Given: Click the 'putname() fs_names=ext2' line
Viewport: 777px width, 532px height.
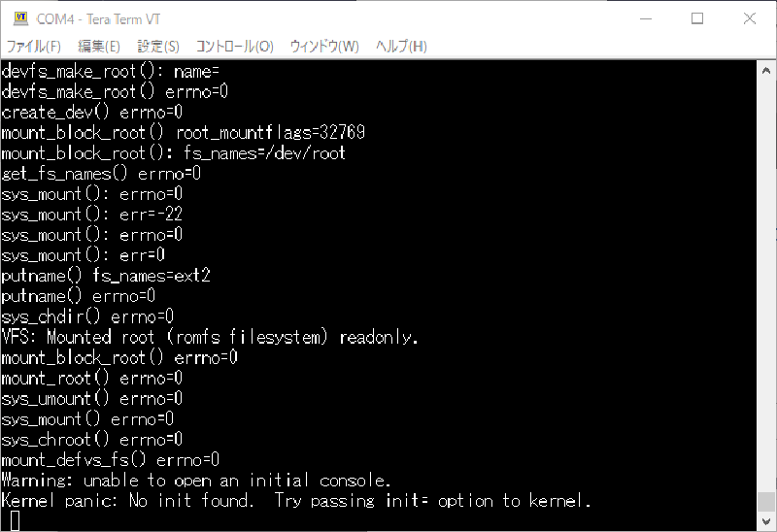Looking at the screenshot, I should 106,277.
